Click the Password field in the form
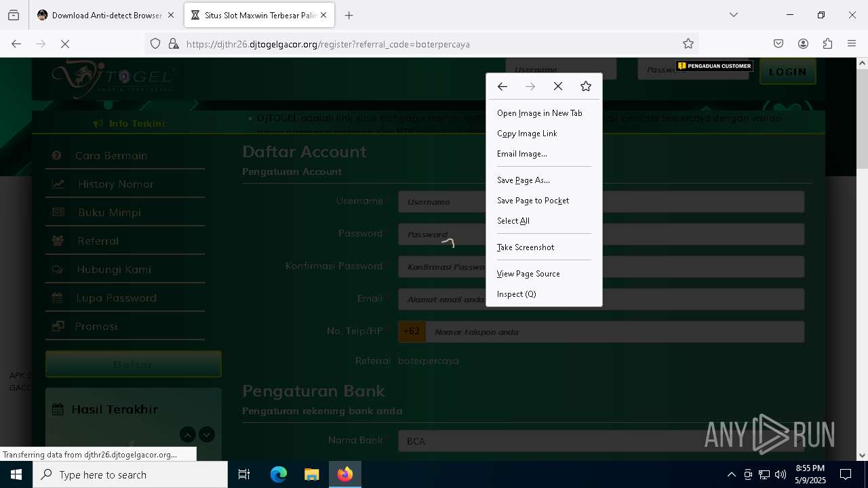This screenshot has height=488, width=868. [601, 234]
